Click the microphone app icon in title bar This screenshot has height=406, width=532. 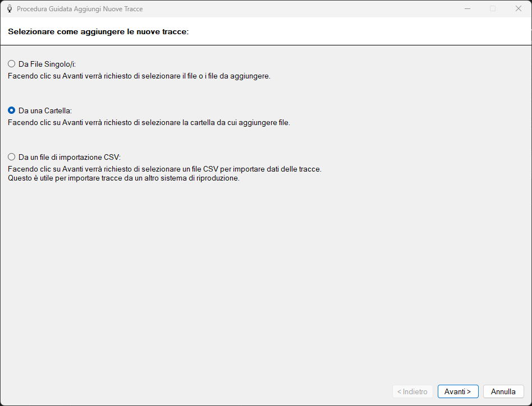10,9
